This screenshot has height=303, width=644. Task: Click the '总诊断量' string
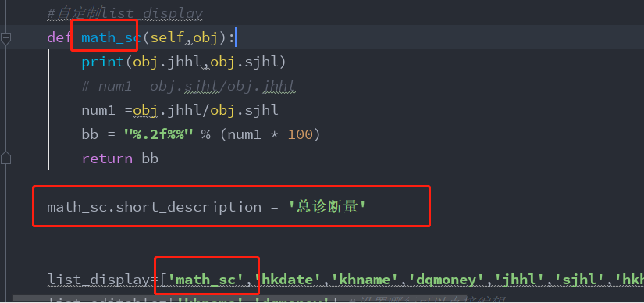click(327, 207)
